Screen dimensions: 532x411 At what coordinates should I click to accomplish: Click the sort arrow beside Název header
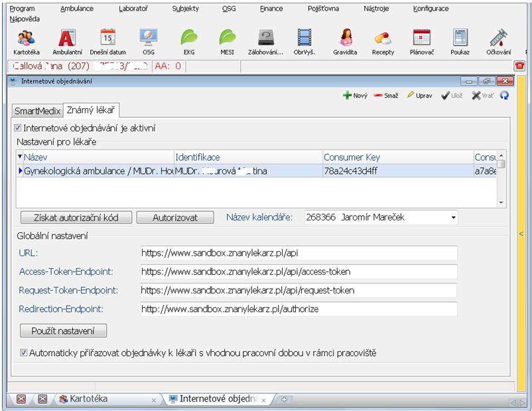(x=20, y=157)
